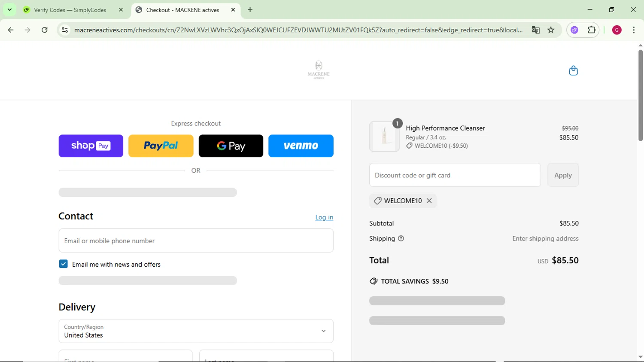Check out using Venmo button
The image size is (644, 362).
click(301, 146)
